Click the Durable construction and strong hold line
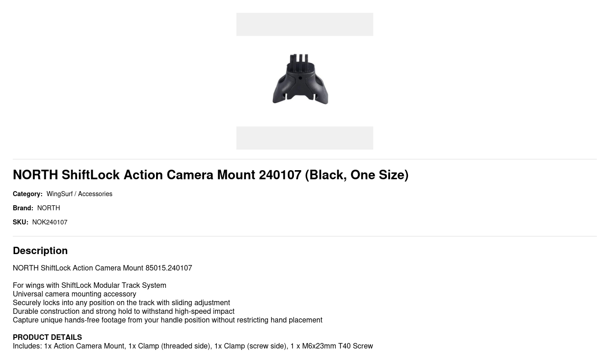The image size is (606, 364). point(124,311)
